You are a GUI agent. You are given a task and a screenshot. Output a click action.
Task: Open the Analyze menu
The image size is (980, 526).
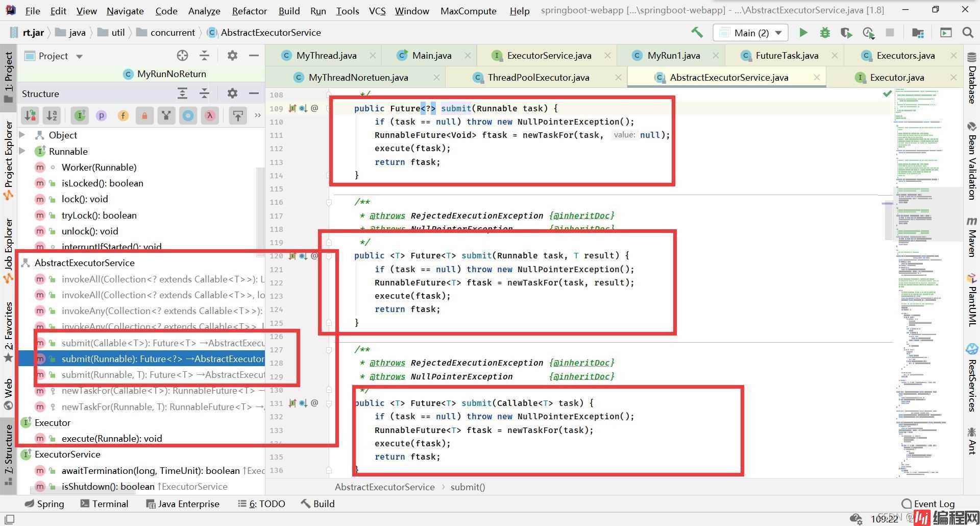coord(204,11)
